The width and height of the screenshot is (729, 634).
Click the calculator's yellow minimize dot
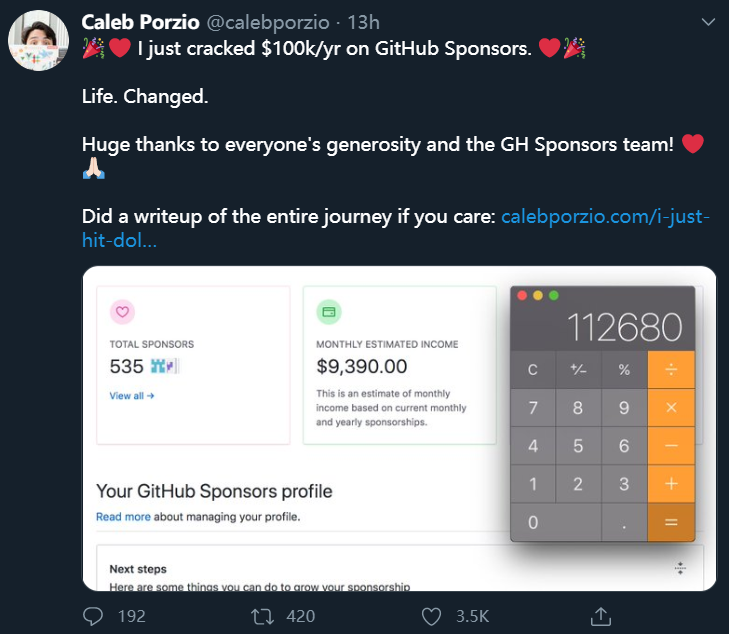(537, 296)
